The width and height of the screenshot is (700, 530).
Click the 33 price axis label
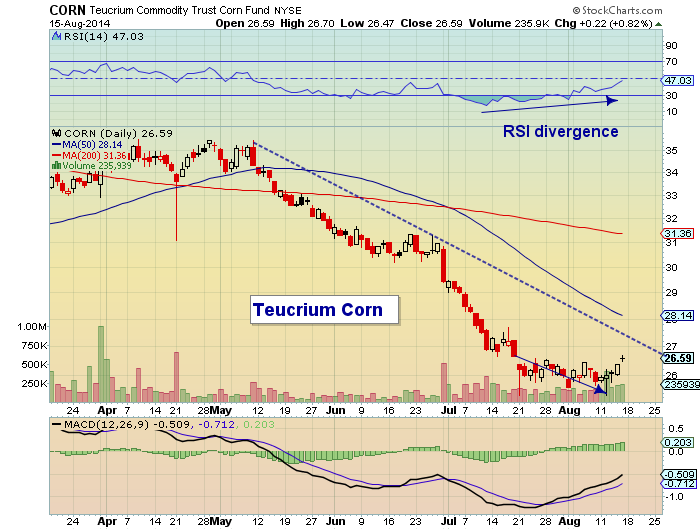(671, 196)
